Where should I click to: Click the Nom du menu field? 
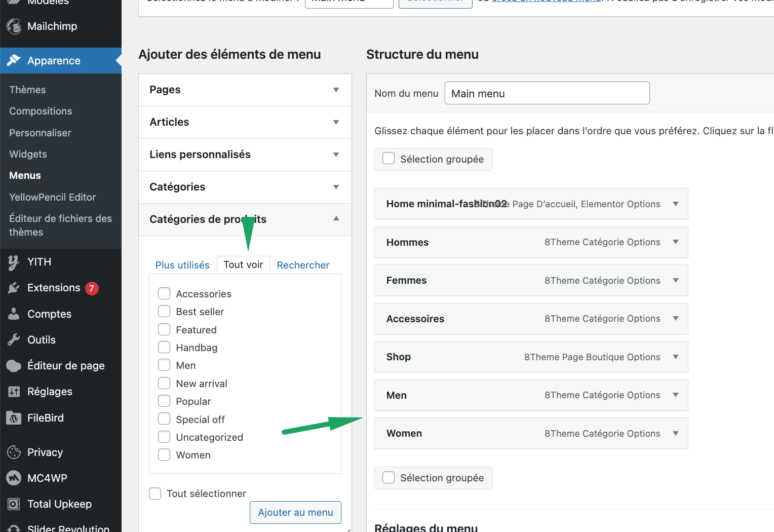coord(547,93)
